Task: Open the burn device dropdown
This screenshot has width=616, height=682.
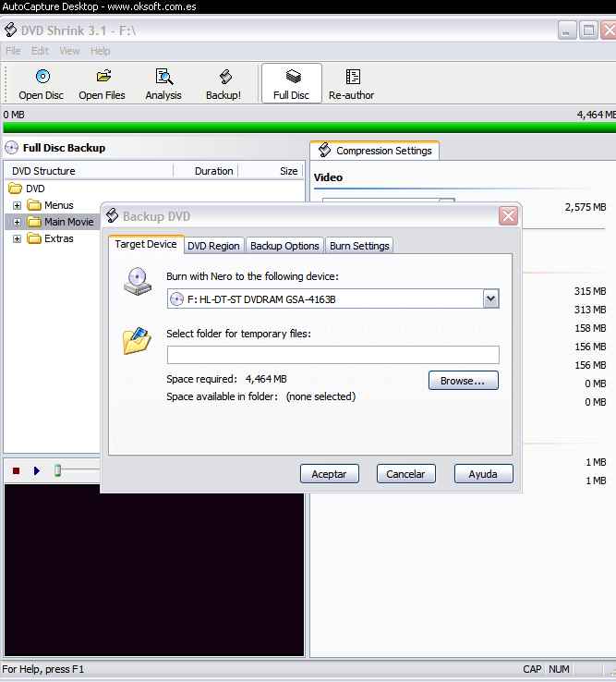Action: (x=490, y=298)
